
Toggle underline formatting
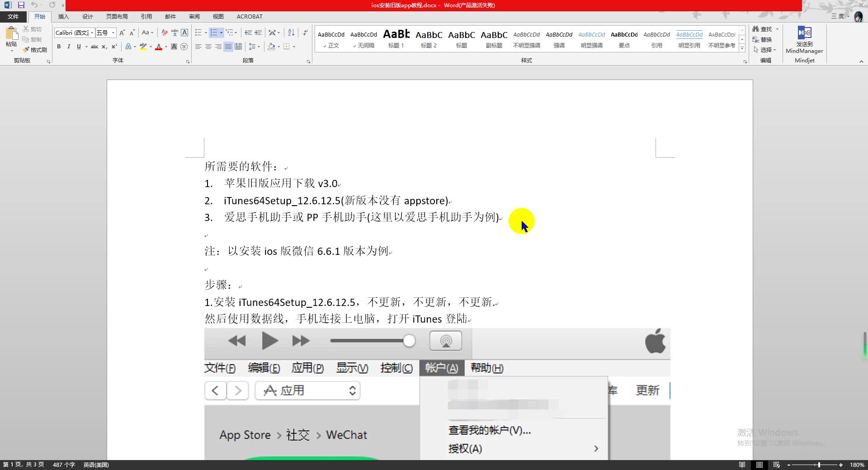pyautogui.click(x=79, y=47)
